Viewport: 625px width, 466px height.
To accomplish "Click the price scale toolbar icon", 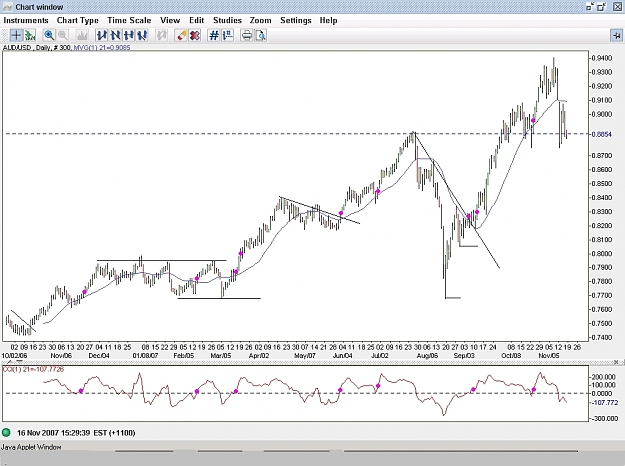I will tap(228, 35).
